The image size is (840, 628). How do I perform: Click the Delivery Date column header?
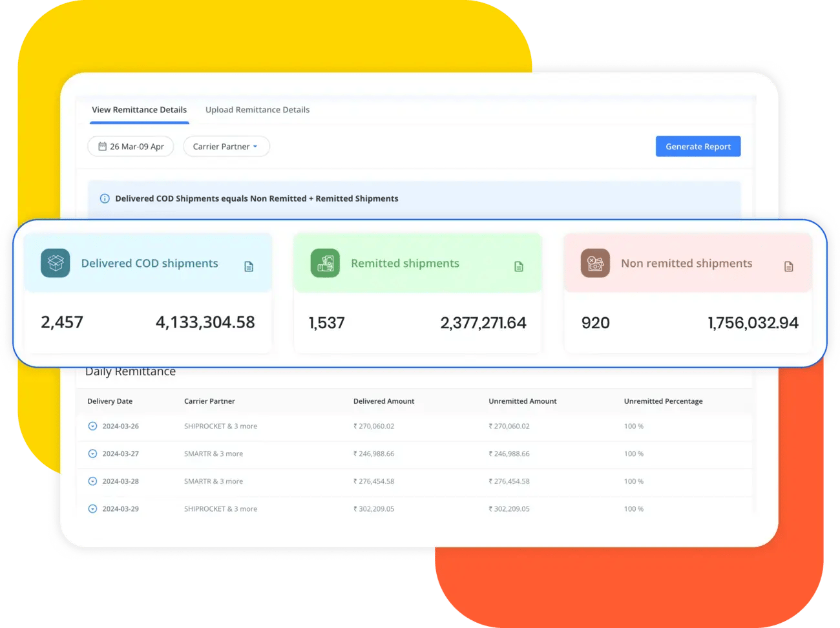[110, 401]
